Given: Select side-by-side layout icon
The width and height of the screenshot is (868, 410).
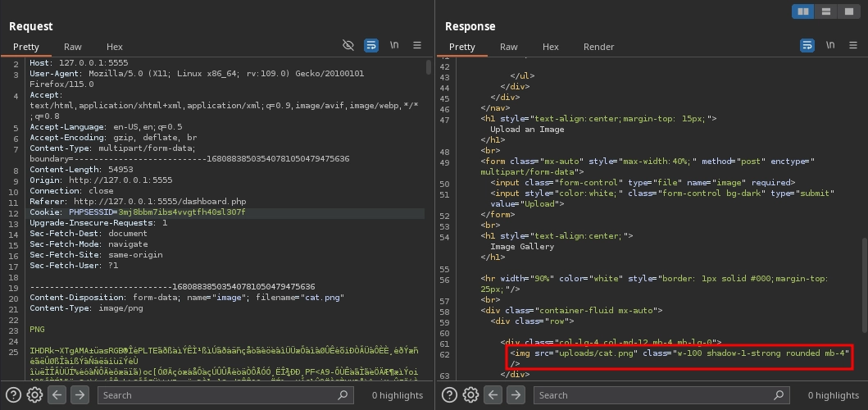Looking at the screenshot, I should (x=802, y=11).
